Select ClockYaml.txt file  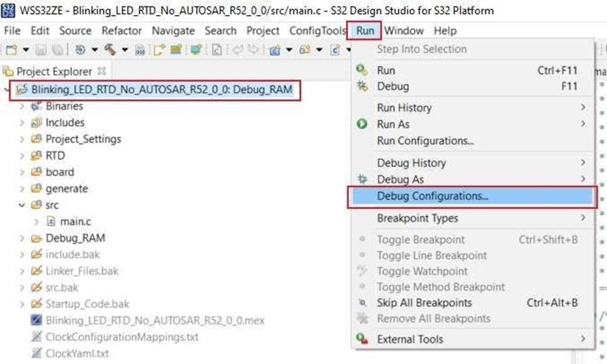pyautogui.click(x=77, y=353)
